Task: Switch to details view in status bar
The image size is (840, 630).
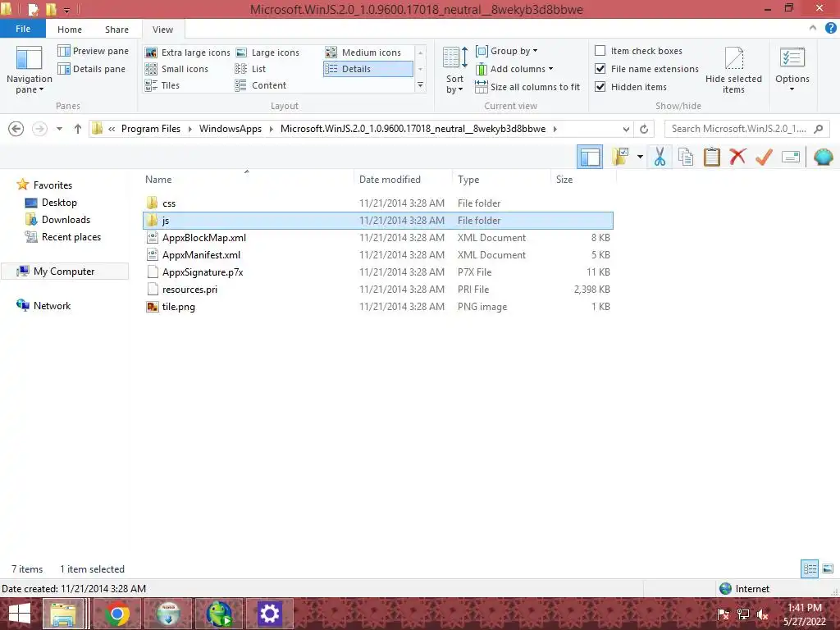Action: (x=810, y=568)
